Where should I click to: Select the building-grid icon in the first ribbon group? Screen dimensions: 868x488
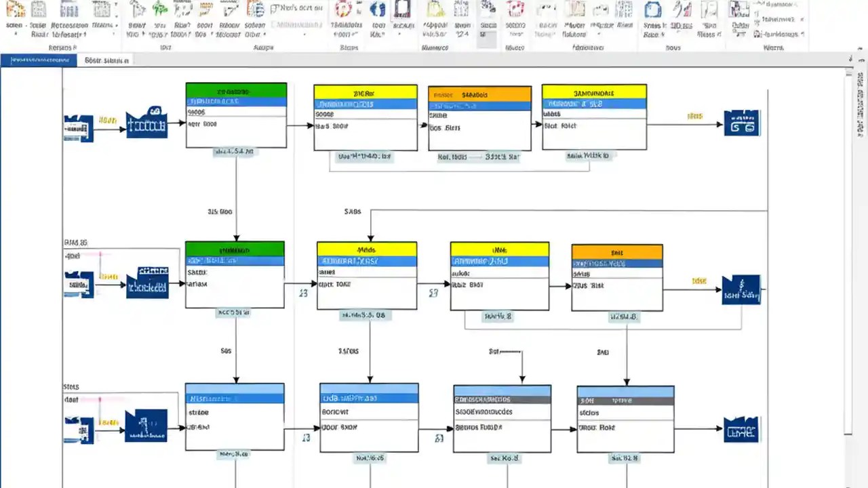coord(39,9)
